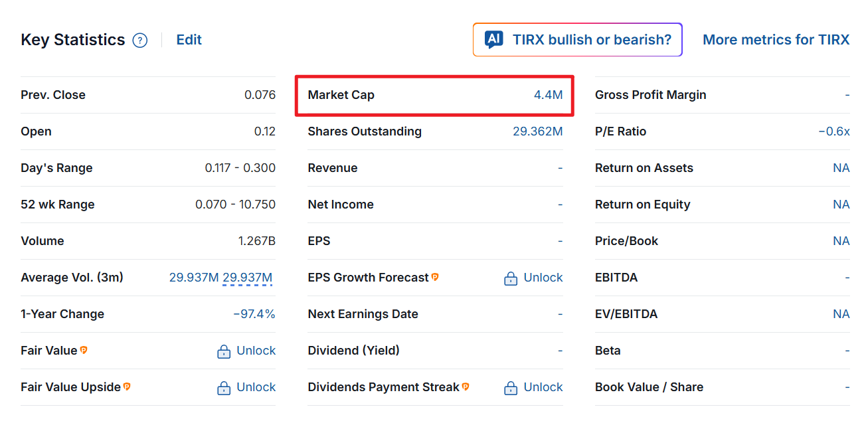Image resolution: width=868 pixels, height=427 pixels.
Task: Select the Market Cap value 4.4M
Action: coord(548,95)
